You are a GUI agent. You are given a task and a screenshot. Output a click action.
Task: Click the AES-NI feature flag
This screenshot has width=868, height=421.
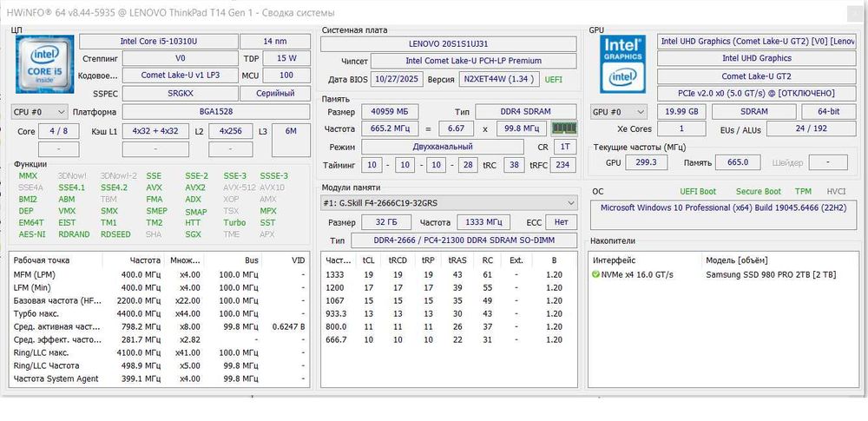tap(32, 234)
